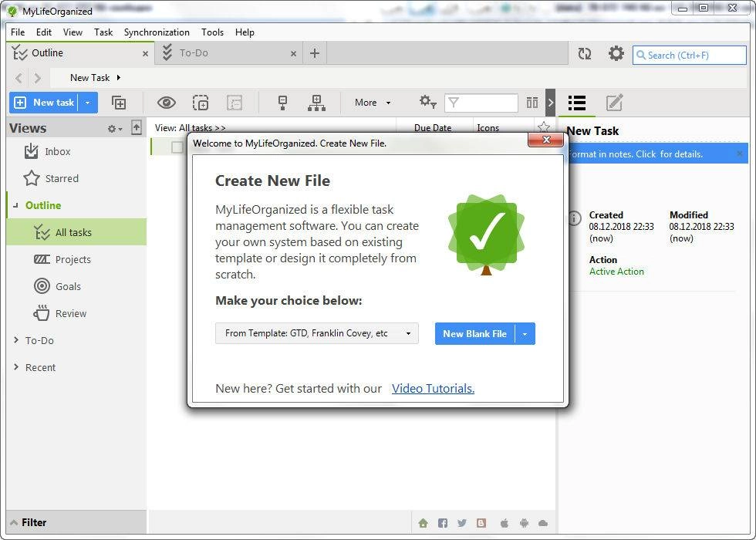
Task: Open the Tools menu
Action: (x=213, y=32)
